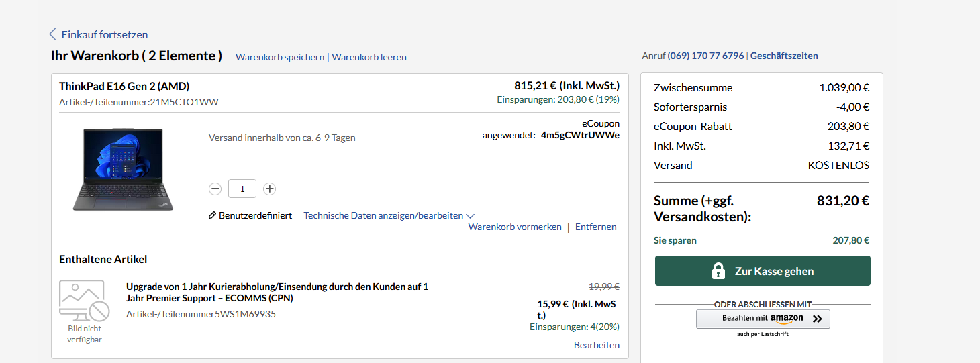Click Bearbeiten for the Premier Support upgrade

pyautogui.click(x=597, y=345)
